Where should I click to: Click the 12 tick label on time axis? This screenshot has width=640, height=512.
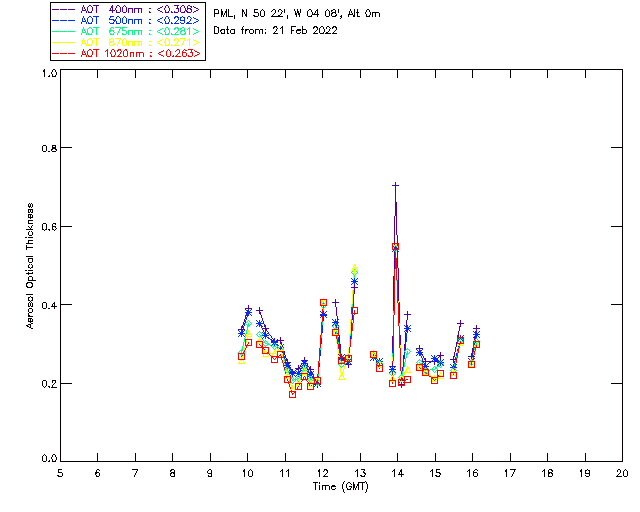[322, 473]
